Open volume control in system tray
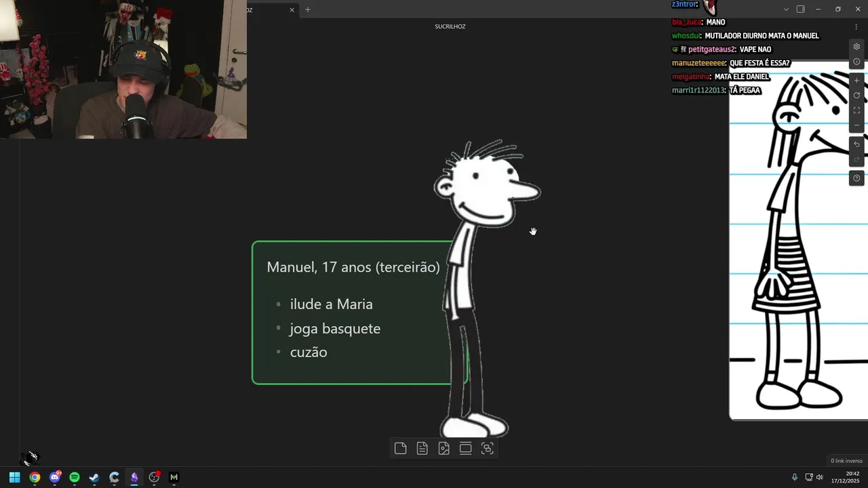The image size is (868, 488). tap(820, 477)
